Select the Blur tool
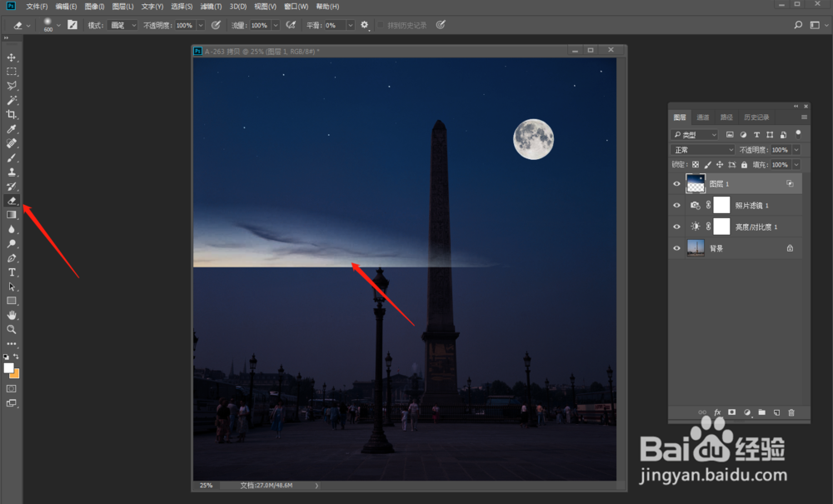 11,229
